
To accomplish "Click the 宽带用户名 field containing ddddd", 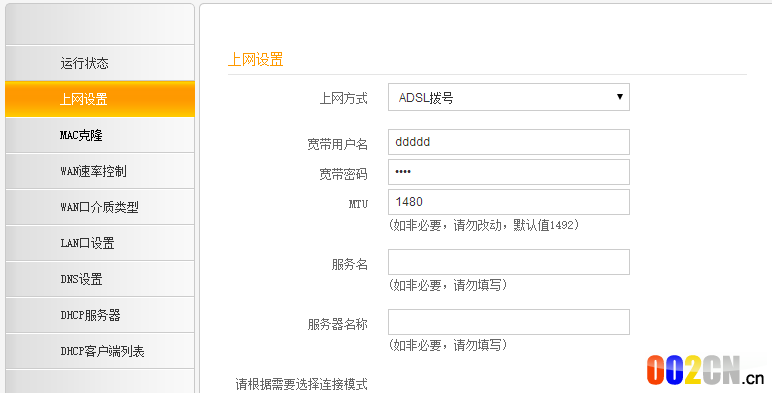I will (509, 142).
